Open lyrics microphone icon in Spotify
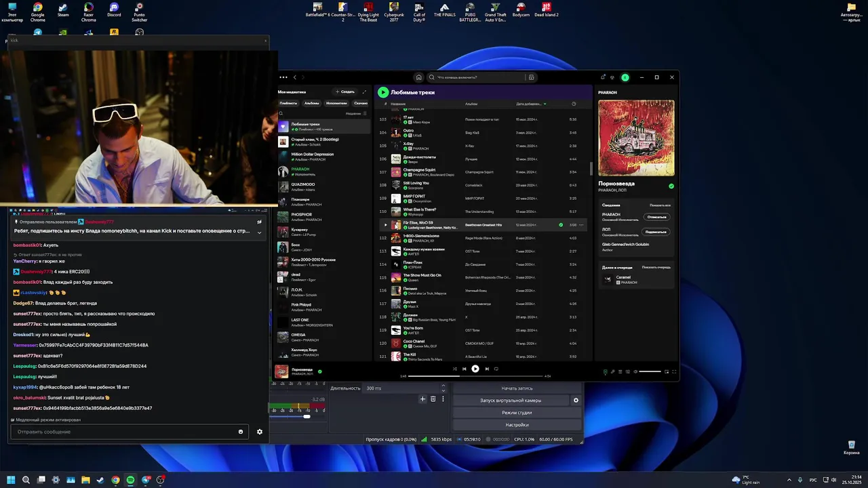The height and width of the screenshot is (488, 868). point(612,371)
